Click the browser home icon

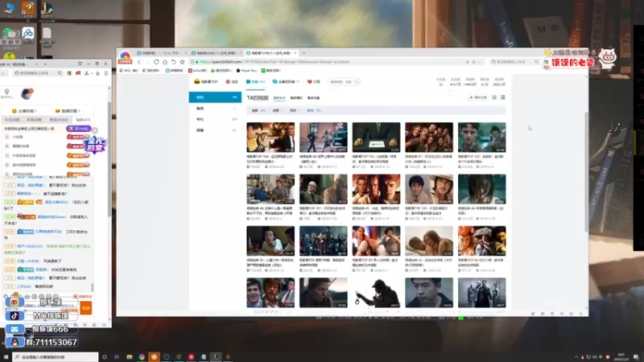[165, 62]
